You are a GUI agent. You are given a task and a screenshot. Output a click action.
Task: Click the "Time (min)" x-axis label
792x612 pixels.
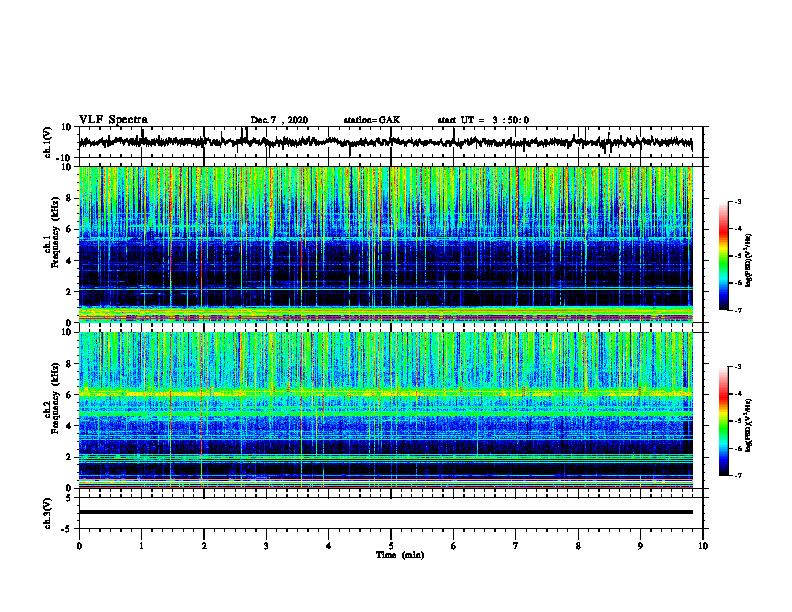400,555
